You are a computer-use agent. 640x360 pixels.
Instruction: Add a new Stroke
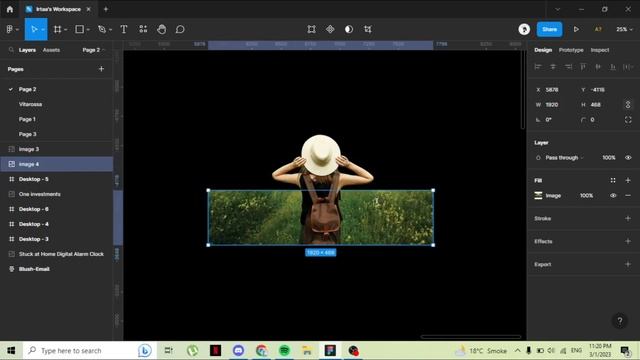(x=628, y=218)
